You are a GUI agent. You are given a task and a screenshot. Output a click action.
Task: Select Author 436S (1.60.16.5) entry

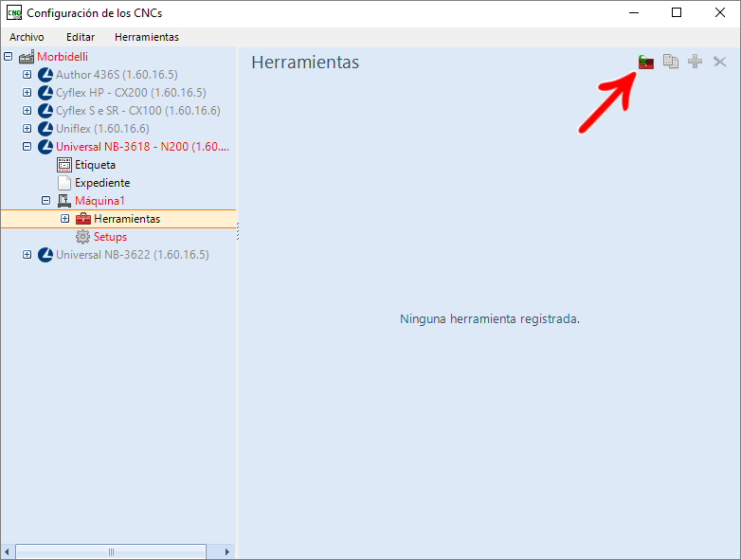117,75
